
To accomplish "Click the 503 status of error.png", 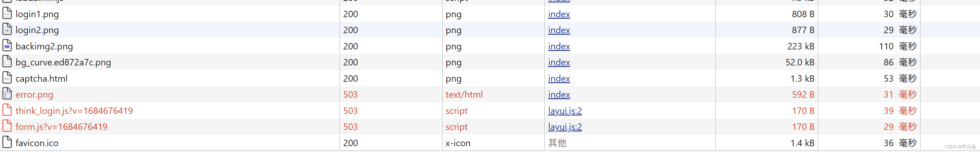I will pos(351,95).
